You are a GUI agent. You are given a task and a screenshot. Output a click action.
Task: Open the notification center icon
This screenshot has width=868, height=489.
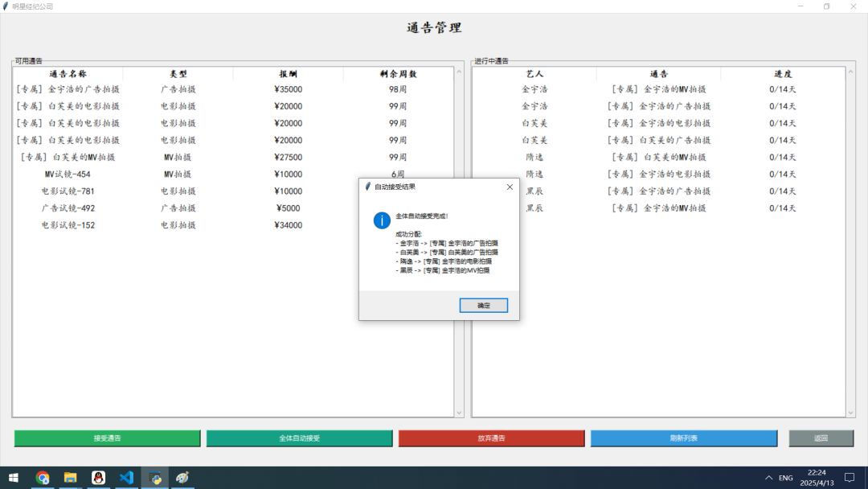pyautogui.click(x=850, y=478)
